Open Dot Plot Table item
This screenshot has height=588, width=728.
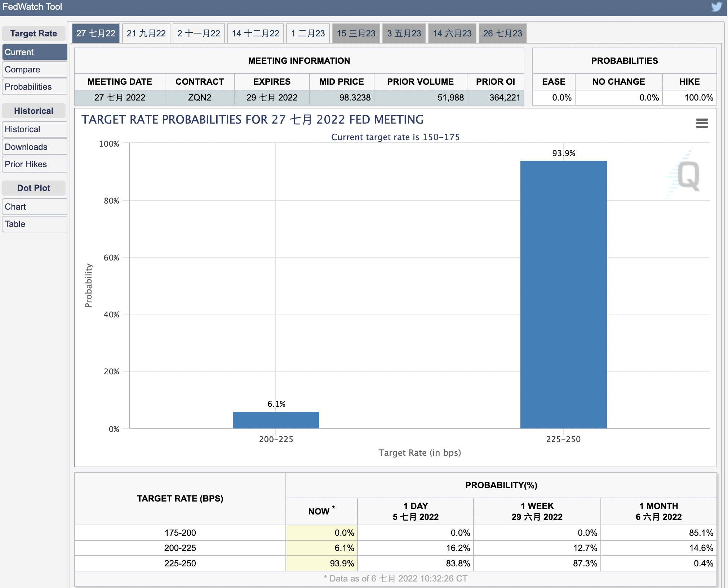click(x=35, y=224)
